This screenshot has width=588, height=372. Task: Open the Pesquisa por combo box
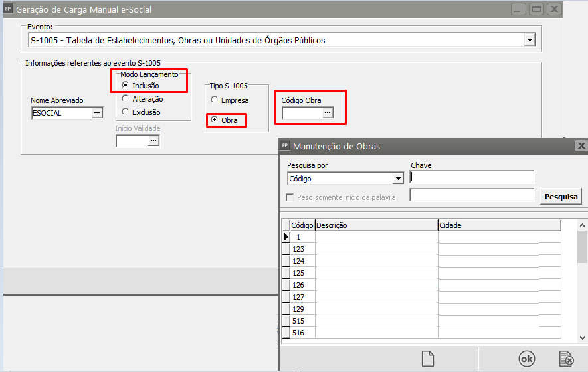tap(398, 179)
